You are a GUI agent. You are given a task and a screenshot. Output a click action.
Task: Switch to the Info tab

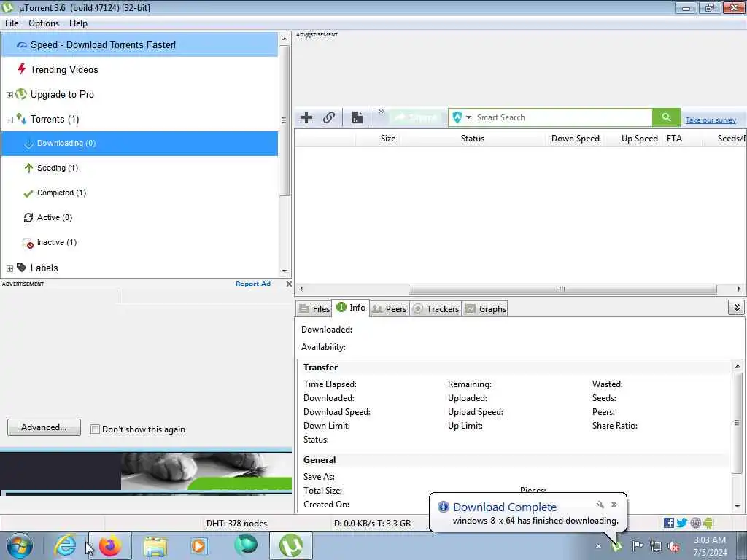coord(351,308)
